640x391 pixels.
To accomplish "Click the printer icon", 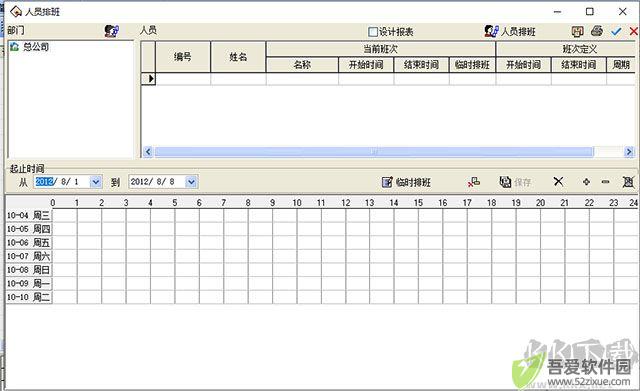I will pos(597,31).
